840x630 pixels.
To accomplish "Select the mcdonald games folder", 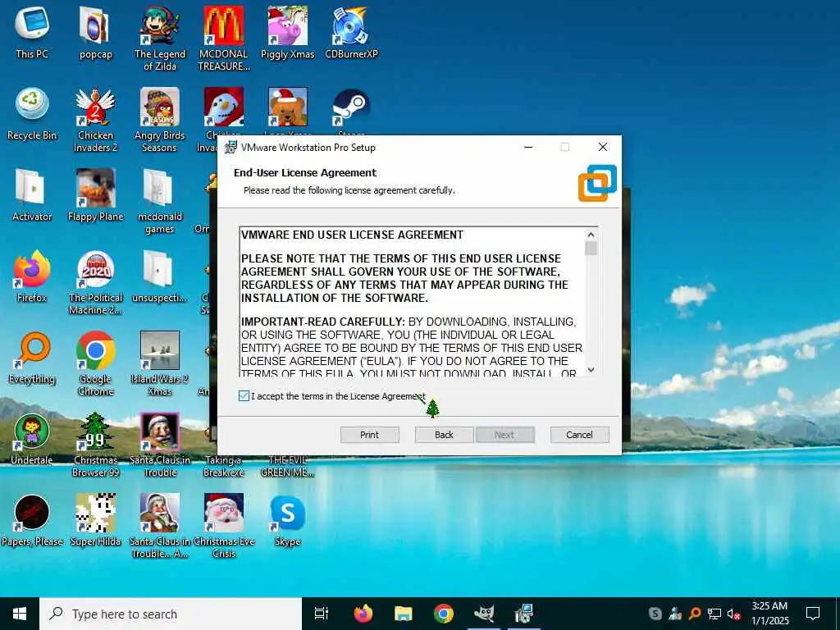I will click(x=160, y=202).
